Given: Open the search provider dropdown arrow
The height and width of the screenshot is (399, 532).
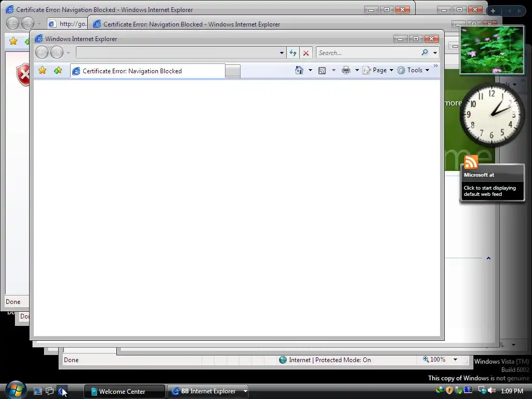Looking at the screenshot, I should [435, 53].
